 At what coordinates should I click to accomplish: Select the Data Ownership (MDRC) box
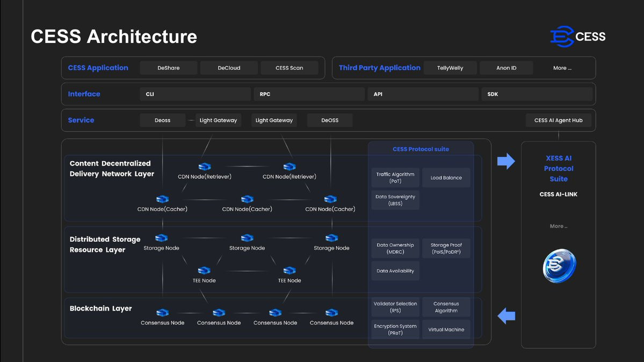(395, 248)
